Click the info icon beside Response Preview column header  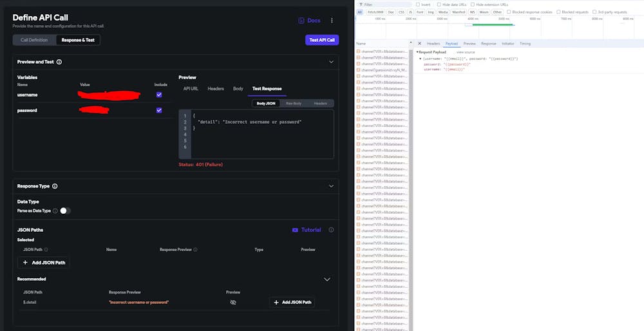point(195,250)
